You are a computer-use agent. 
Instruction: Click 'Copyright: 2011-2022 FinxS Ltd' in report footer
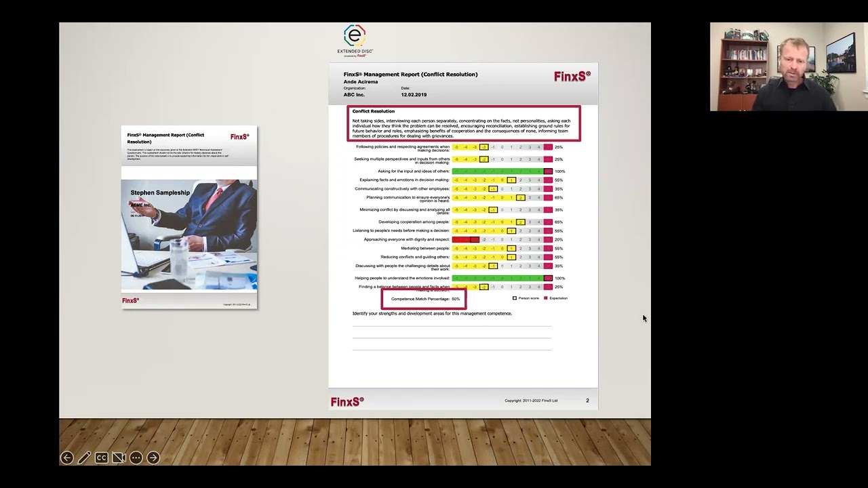[x=531, y=401]
